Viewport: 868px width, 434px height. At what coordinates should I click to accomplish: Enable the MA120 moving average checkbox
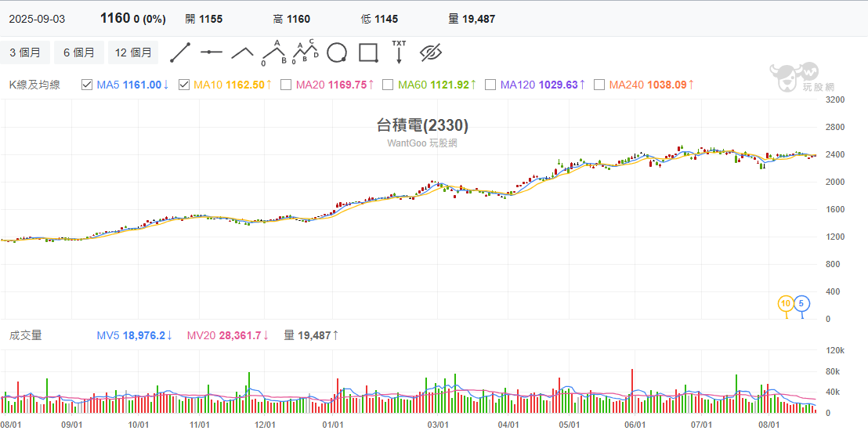click(490, 85)
